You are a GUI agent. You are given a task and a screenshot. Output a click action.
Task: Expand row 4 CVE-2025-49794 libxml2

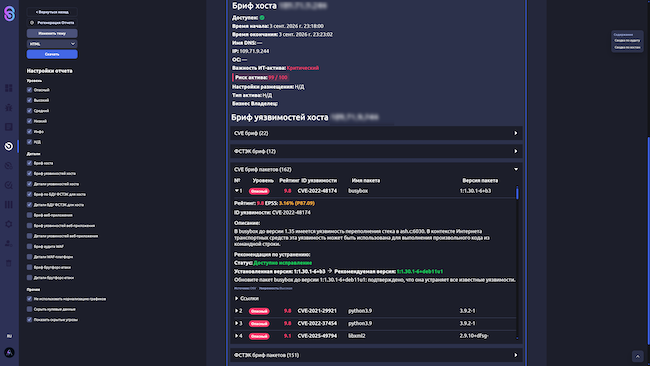click(237, 336)
